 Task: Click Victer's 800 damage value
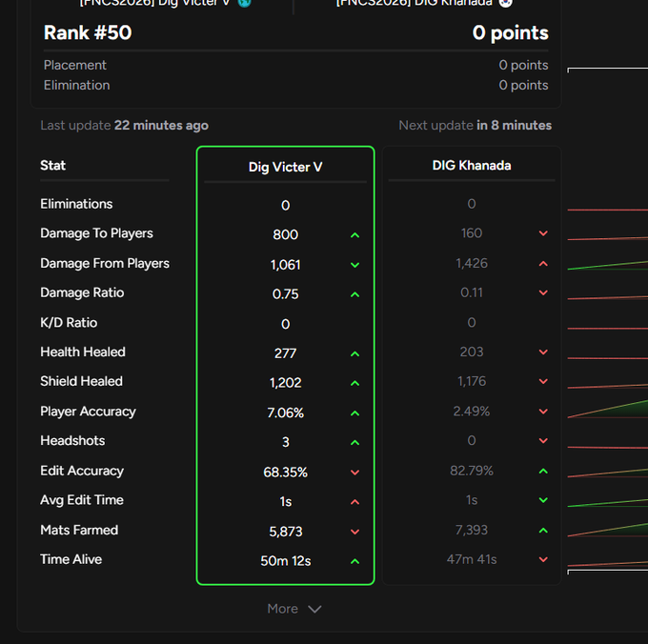pos(285,234)
